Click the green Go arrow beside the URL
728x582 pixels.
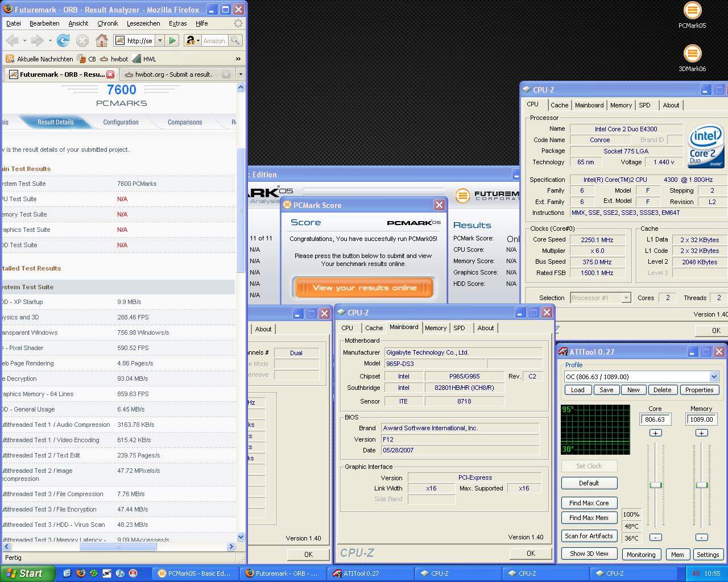172,40
